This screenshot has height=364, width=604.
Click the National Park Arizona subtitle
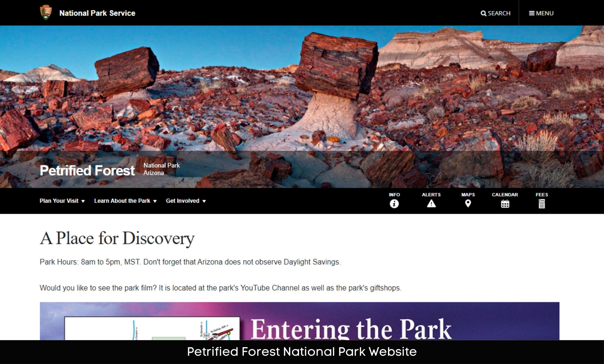(x=162, y=169)
